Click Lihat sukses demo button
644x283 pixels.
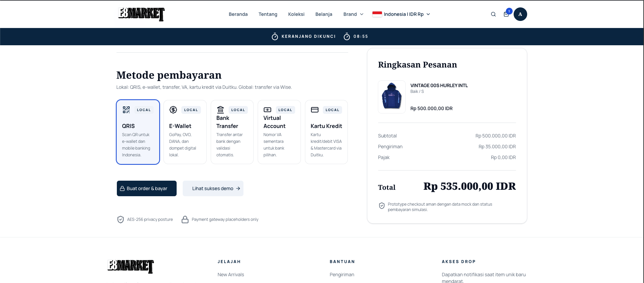[x=213, y=188]
